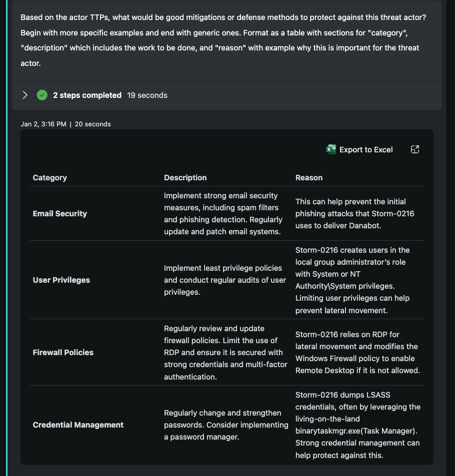Image resolution: width=455 pixels, height=476 pixels.
Task: Click the "2 steps completed" label
Action: tap(87, 95)
